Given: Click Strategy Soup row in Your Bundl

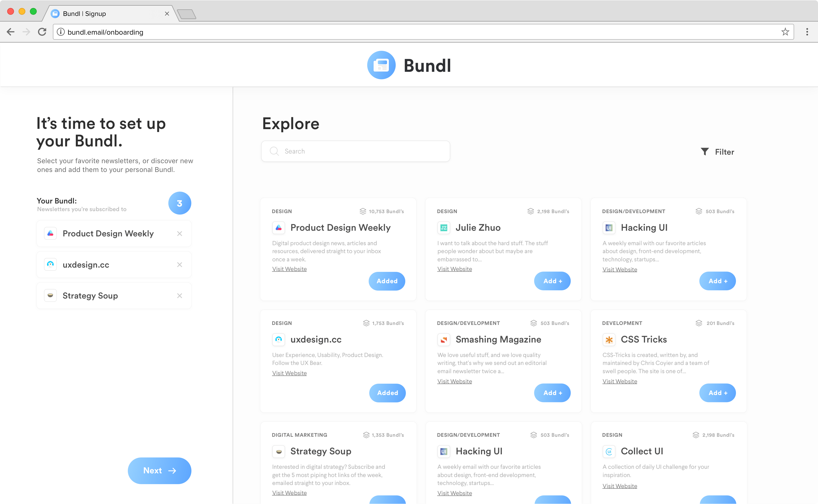Looking at the screenshot, I should pyautogui.click(x=114, y=296).
